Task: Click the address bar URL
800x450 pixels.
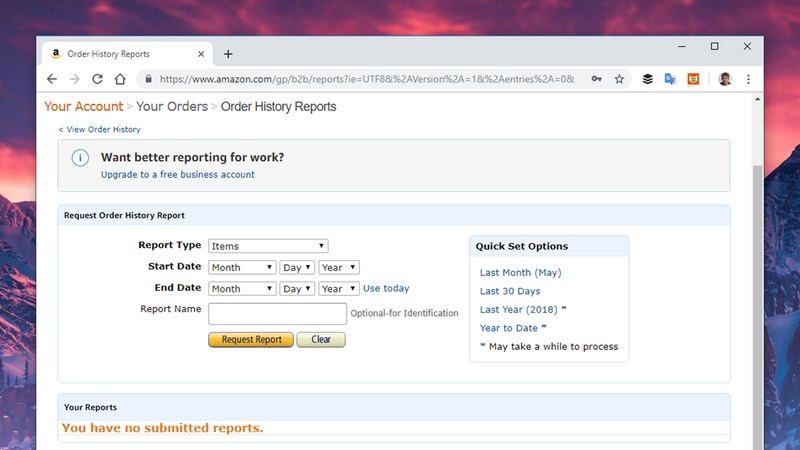Action: 366,79
